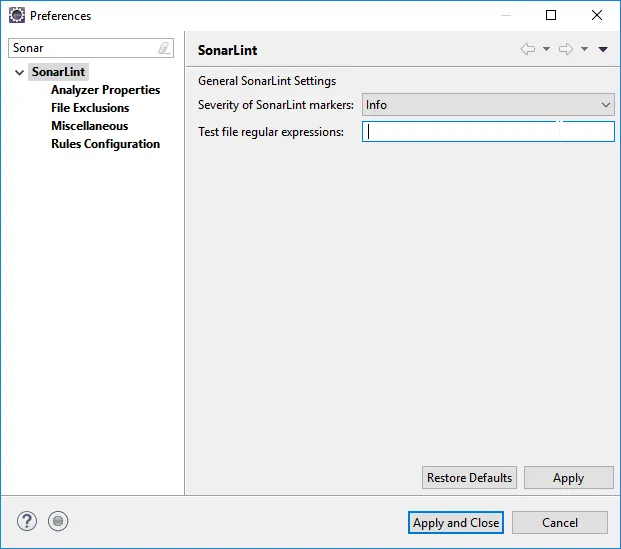The image size is (621, 549).
Task: Click the SonarLint page heading
Action: point(227,50)
